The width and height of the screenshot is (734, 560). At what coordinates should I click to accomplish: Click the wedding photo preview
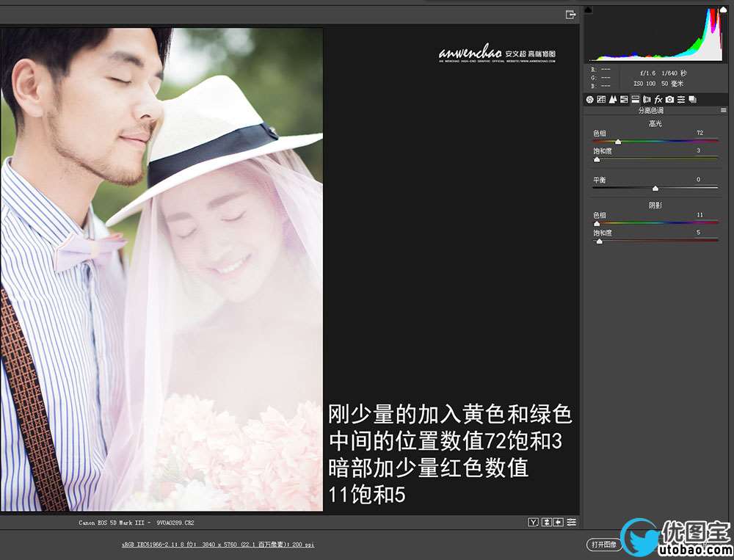click(161, 269)
